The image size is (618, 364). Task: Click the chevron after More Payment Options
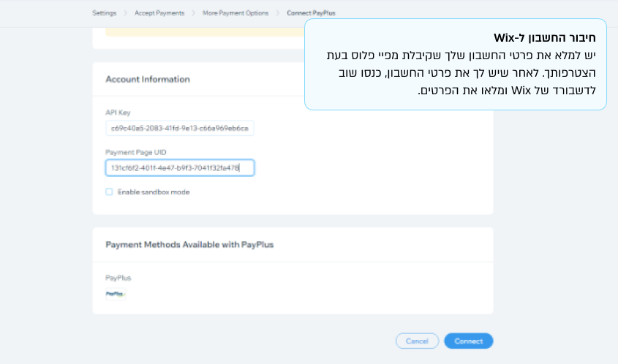pyautogui.click(x=278, y=13)
